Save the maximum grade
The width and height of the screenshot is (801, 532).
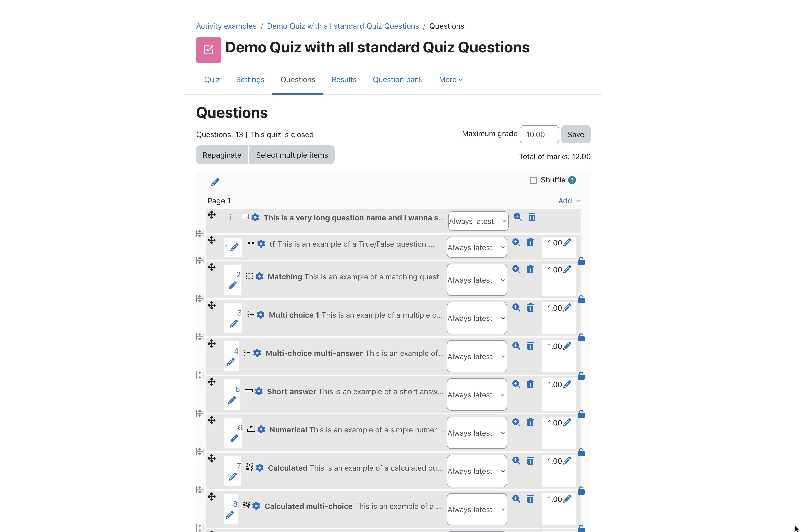(576, 134)
